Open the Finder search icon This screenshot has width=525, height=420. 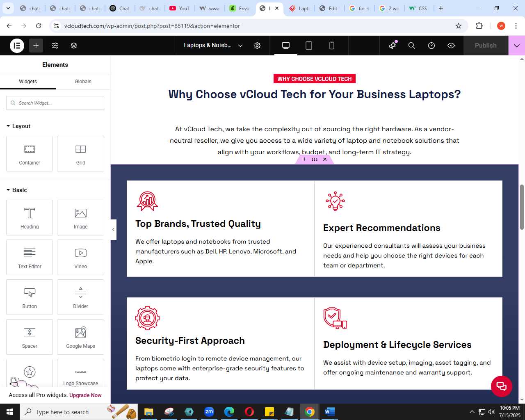(412, 46)
